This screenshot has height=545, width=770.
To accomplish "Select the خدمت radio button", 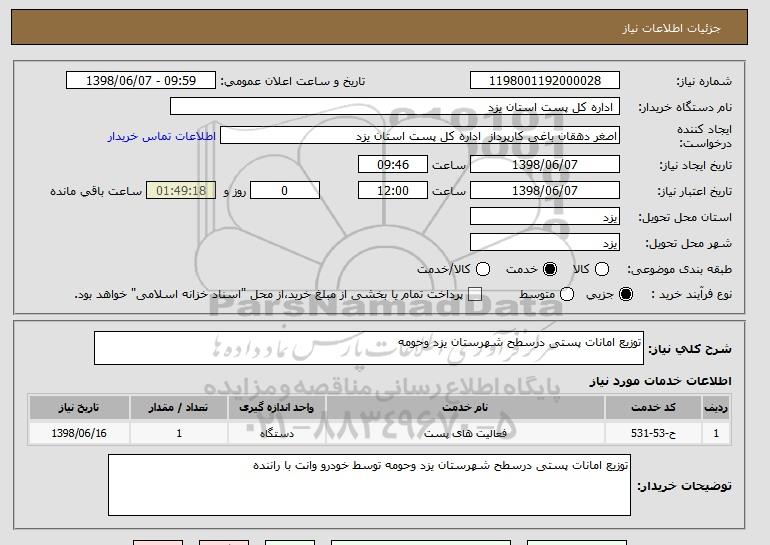I will click(x=550, y=269).
